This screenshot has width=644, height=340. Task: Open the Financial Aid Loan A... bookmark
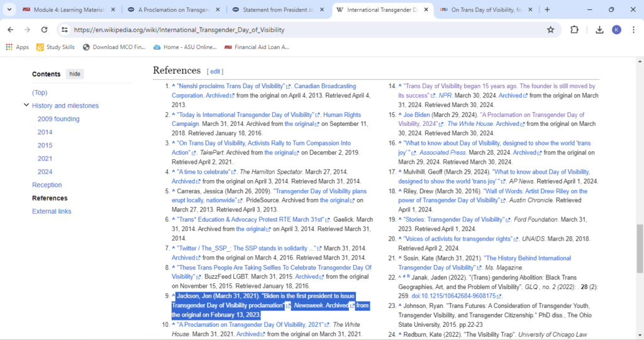257,47
